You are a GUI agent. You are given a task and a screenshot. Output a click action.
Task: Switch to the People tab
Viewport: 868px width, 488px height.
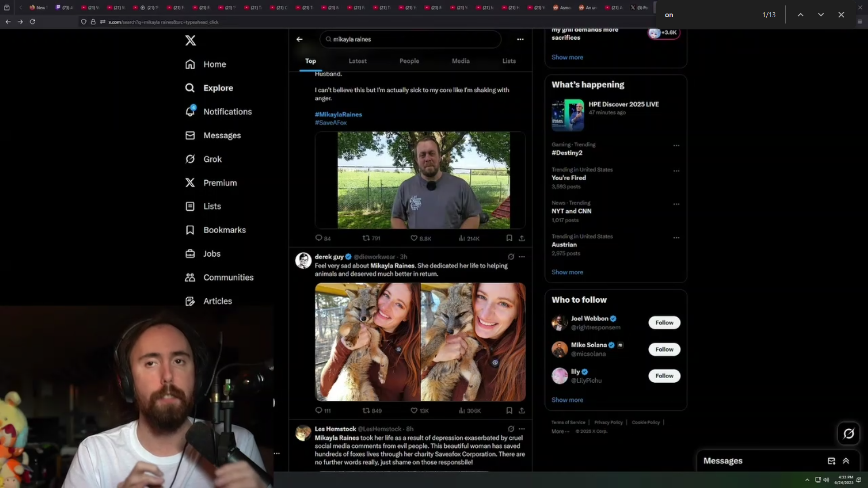pyautogui.click(x=409, y=61)
